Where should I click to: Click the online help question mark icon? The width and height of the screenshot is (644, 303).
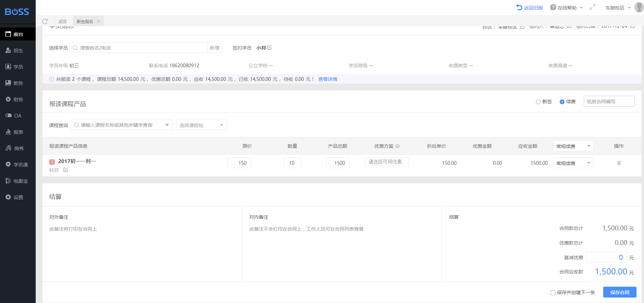[553, 7]
